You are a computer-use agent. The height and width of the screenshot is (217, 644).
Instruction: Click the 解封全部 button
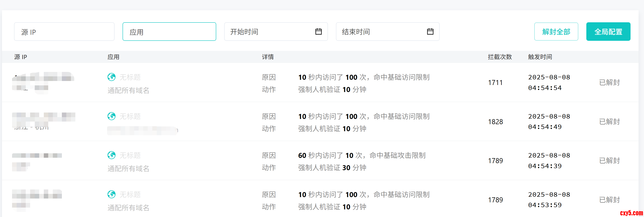(556, 32)
